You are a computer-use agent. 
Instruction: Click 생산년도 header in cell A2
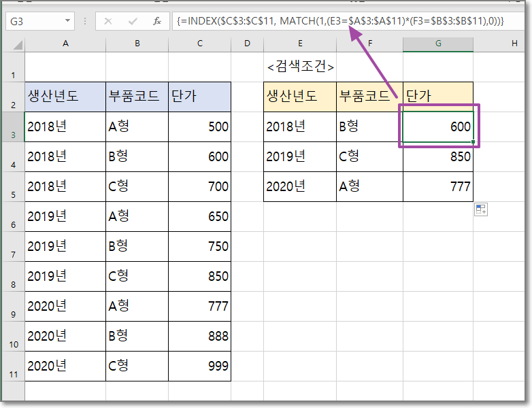tap(65, 97)
